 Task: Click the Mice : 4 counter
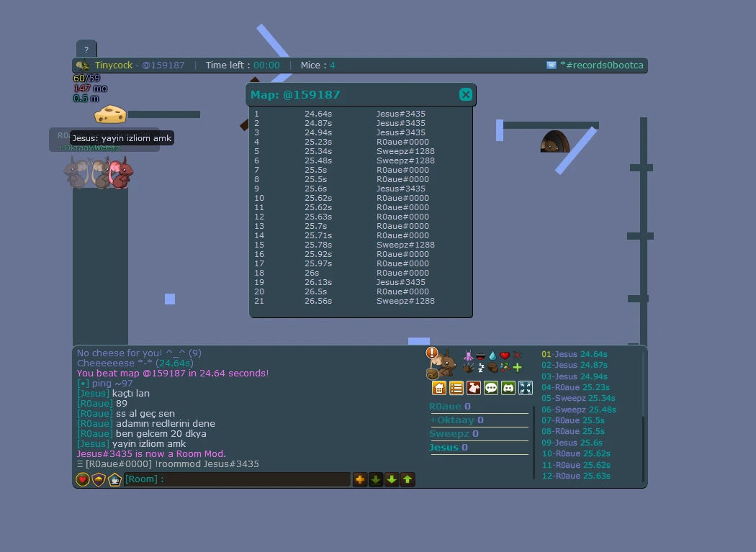[318, 65]
